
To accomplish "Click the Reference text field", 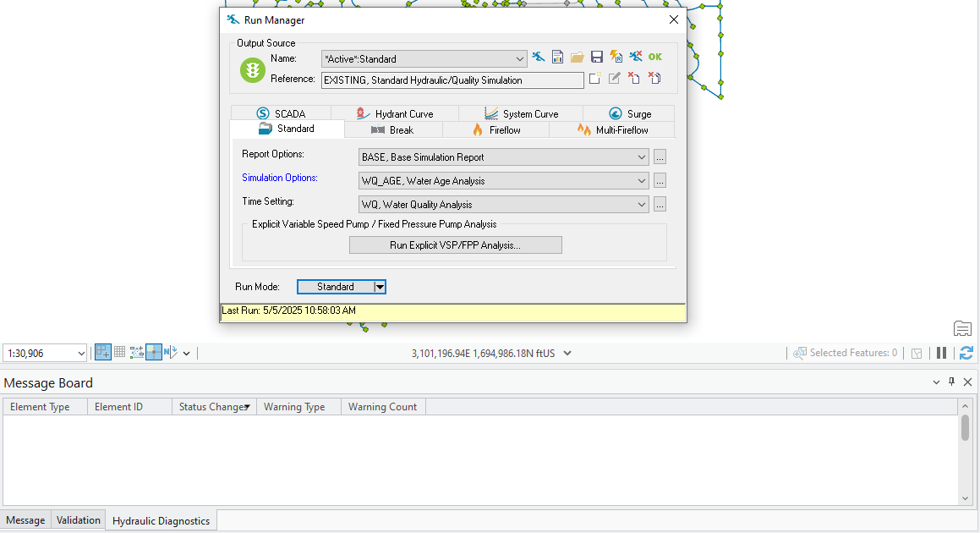I will [x=452, y=80].
